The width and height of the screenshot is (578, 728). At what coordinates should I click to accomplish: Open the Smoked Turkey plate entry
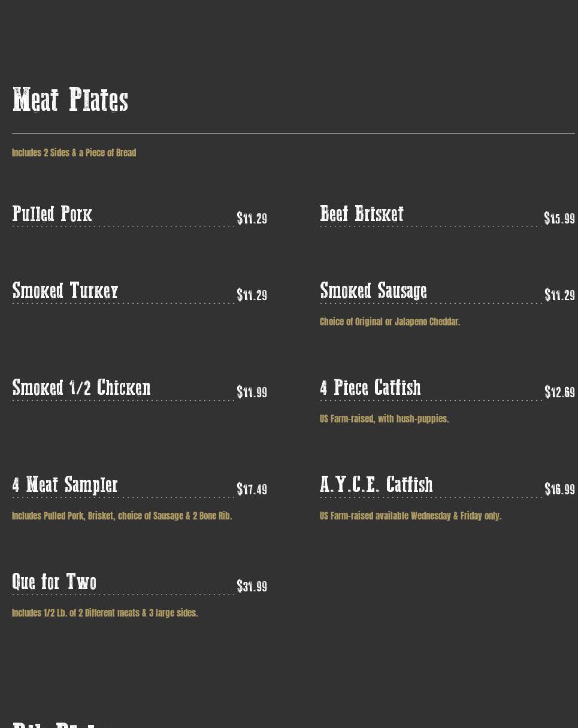(65, 291)
